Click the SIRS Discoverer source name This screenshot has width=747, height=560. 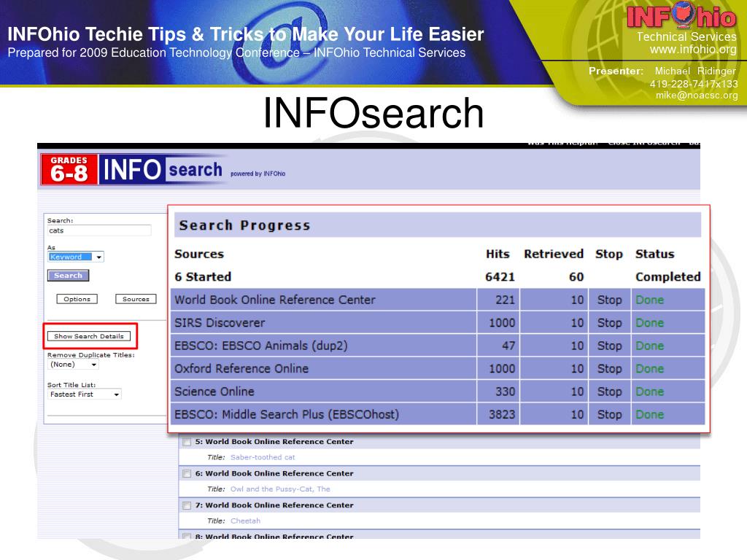(219, 323)
